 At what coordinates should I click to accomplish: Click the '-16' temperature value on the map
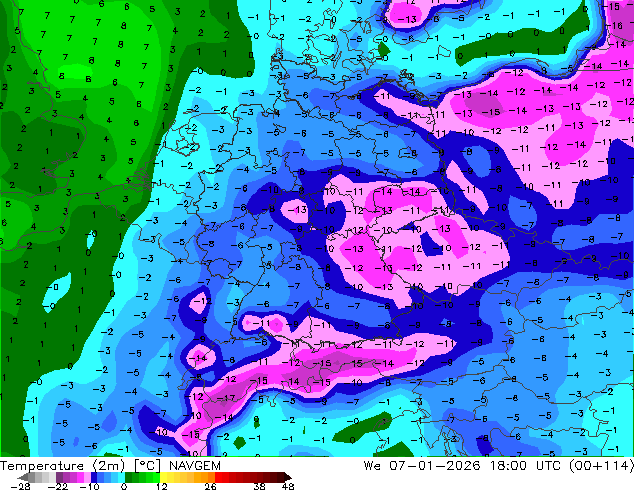614,26
